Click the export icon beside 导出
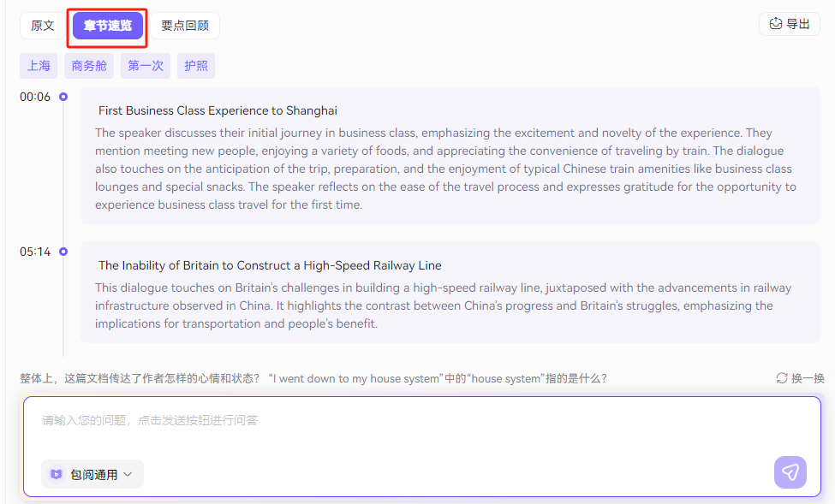The width and height of the screenshot is (835, 504). (775, 23)
